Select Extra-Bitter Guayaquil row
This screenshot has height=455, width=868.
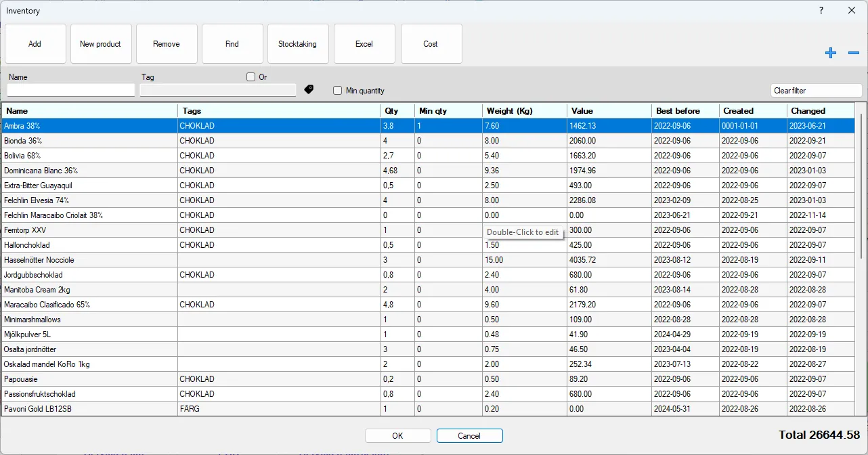click(x=429, y=186)
